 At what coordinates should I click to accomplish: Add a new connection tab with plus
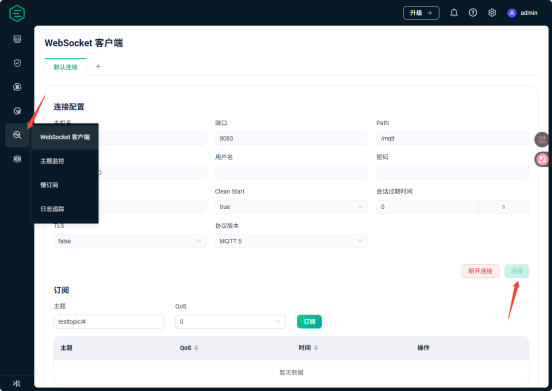(98, 67)
